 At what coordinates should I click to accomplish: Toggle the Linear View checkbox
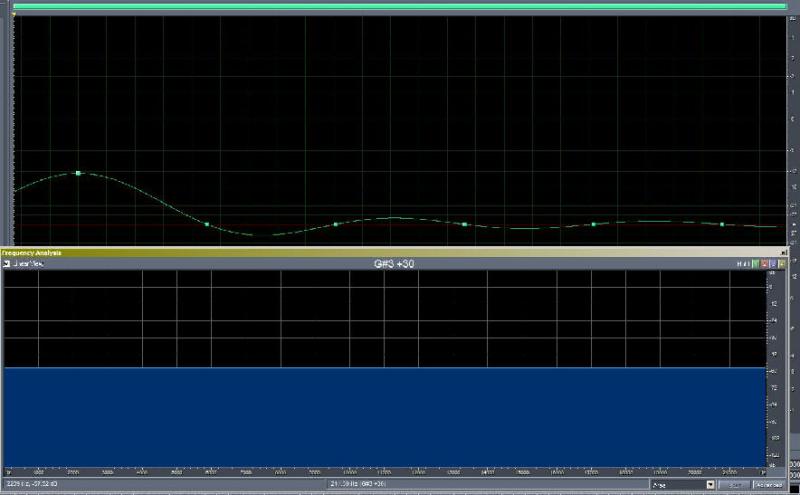tap(7, 264)
